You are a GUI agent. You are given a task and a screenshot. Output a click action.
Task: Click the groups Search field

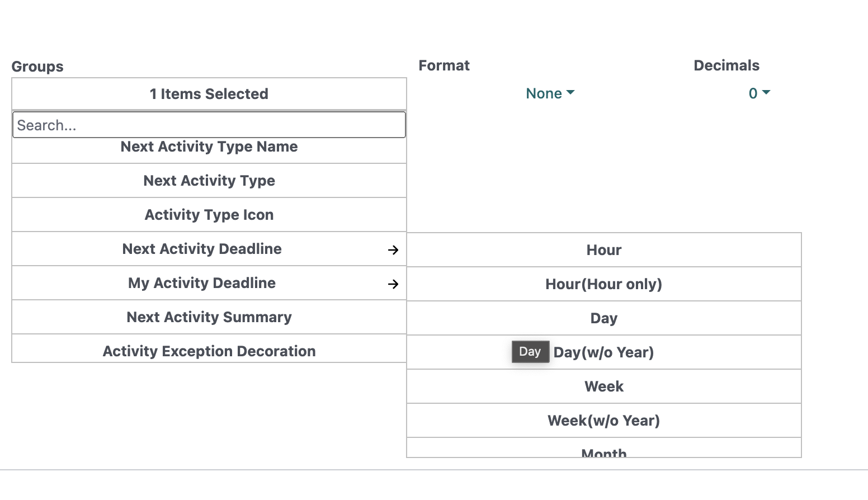point(209,125)
